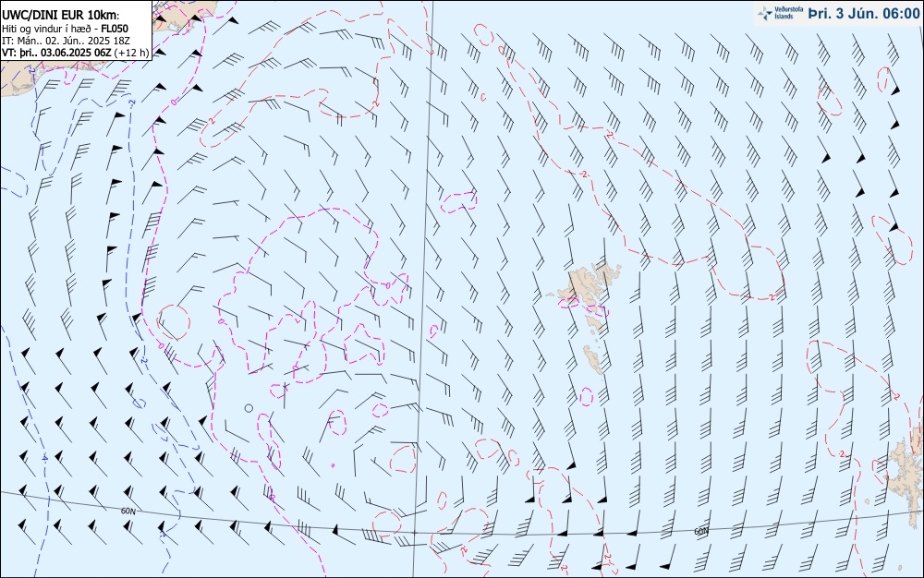
Task: Click the 'IT: Mán.. 02. Jún.. 2025 18Z' line
Action: [x=66, y=41]
